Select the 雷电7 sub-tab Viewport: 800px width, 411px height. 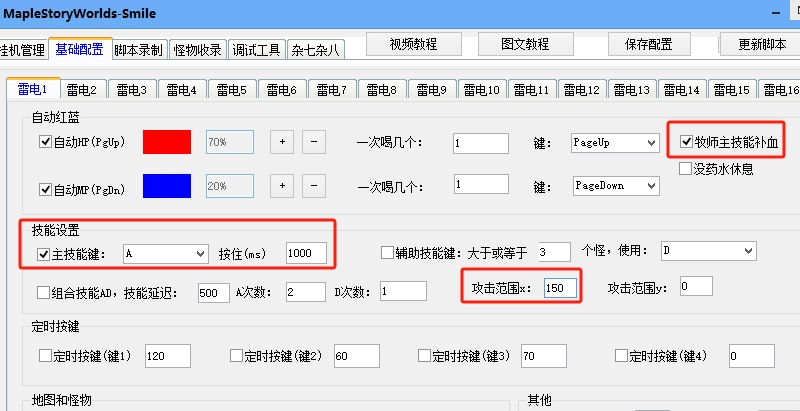coord(332,90)
